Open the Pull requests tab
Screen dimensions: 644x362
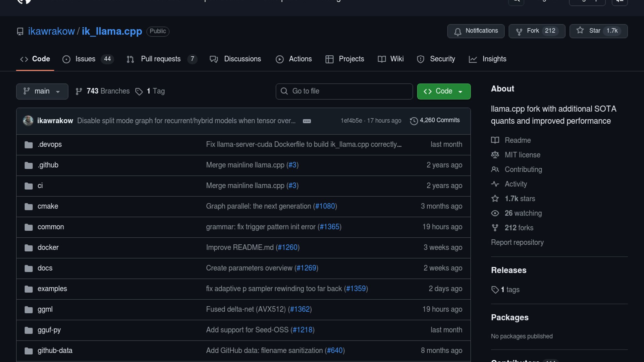160,59
